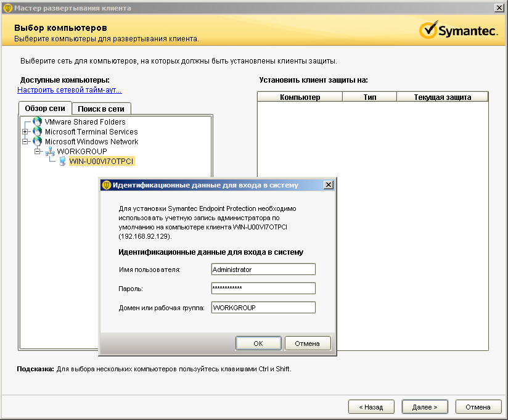This screenshot has width=508, height=420.
Task: Focus the Пароль password field
Action: coord(263,288)
